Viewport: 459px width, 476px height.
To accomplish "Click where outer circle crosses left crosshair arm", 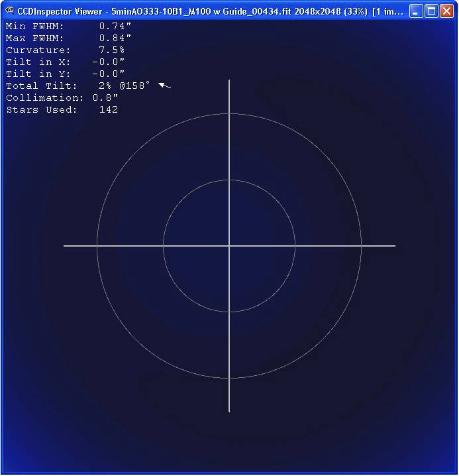I will (x=97, y=246).
